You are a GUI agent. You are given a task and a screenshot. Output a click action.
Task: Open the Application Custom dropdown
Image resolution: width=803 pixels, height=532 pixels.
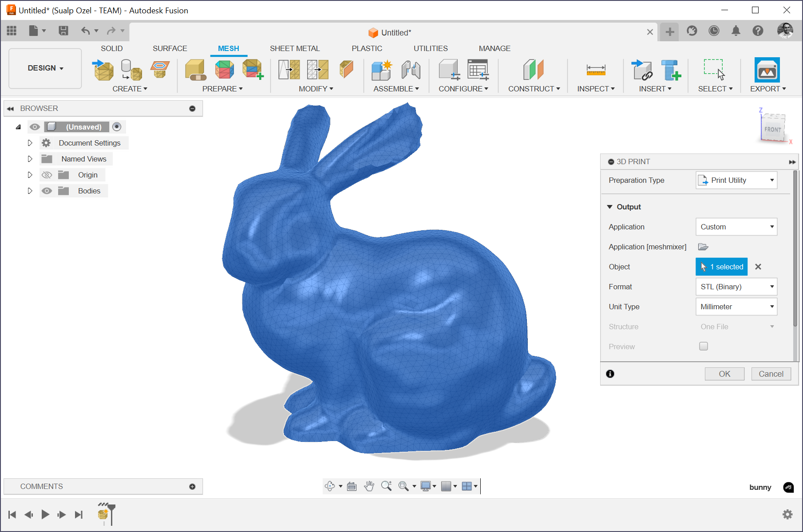click(x=736, y=227)
